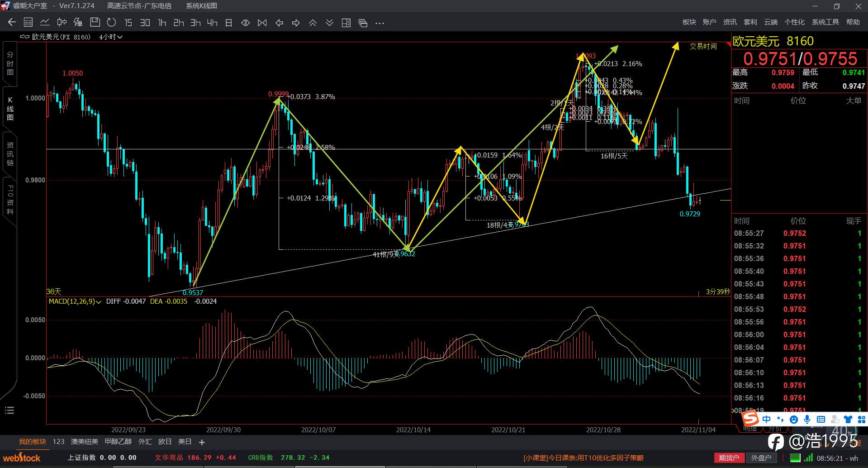Viewport: 868px width, 468px height.
Task: Open the 帮助 menu
Action: (x=853, y=22)
